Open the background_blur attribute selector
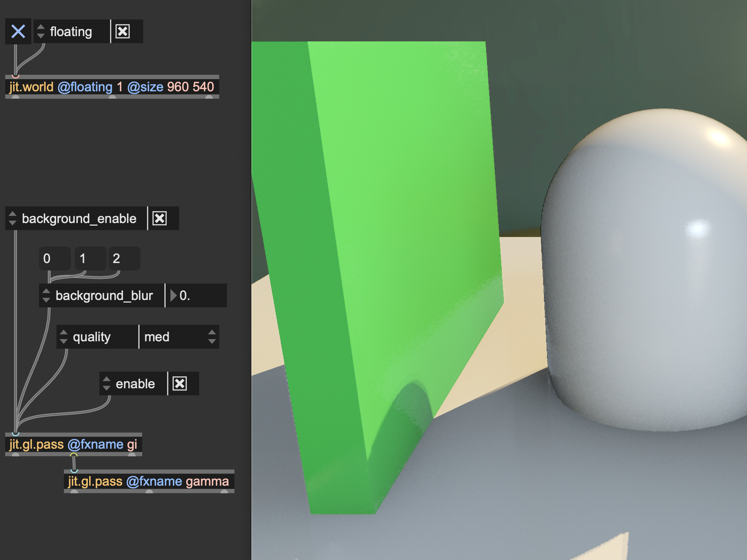This screenshot has width=747, height=560. coord(46,296)
